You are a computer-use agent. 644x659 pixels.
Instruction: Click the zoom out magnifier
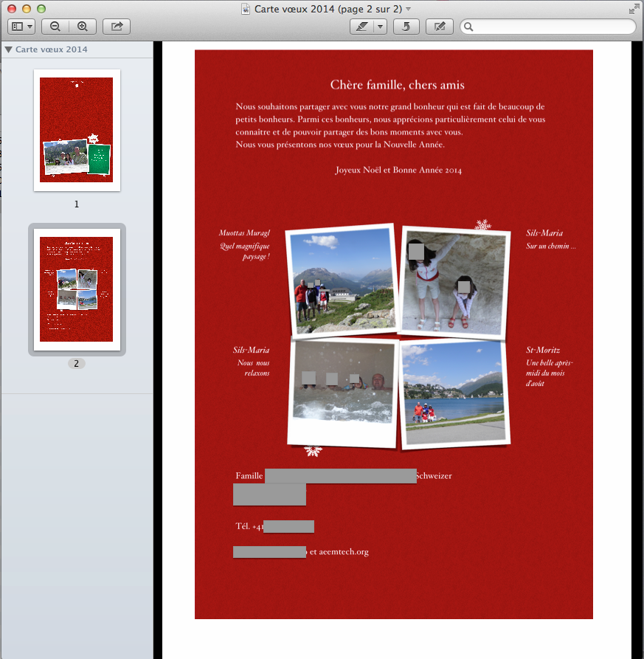(x=55, y=27)
